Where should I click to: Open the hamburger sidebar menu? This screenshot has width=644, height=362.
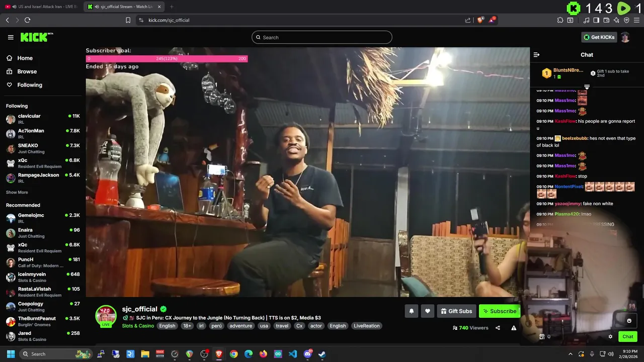pyautogui.click(x=11, y=37)
